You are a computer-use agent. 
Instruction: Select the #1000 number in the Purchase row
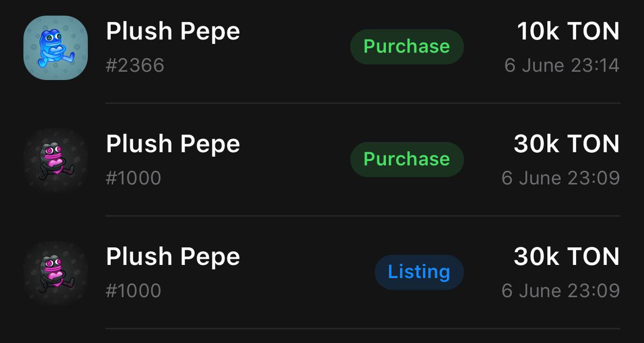(x=133, y=178)
